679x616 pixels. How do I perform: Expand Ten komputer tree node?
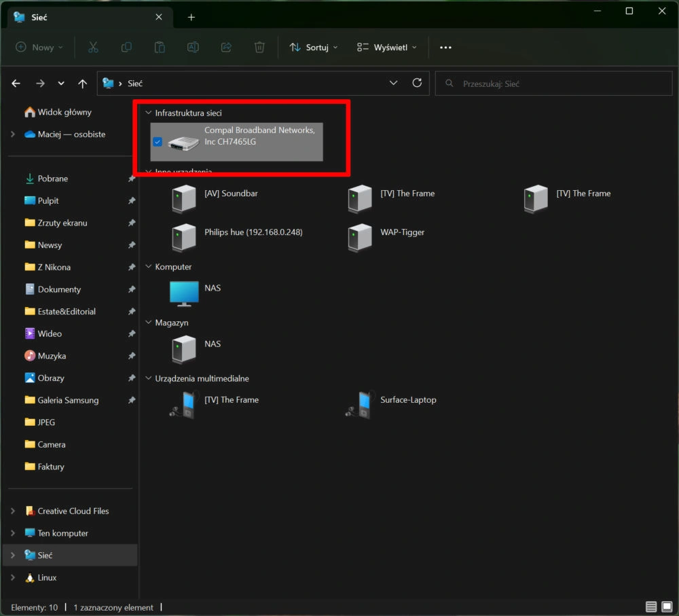coord(13,533)
